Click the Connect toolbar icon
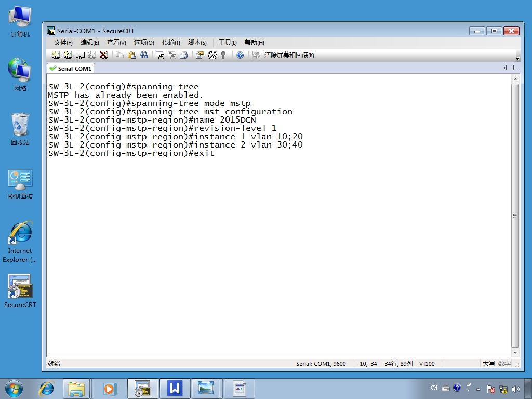The width and height of the screenshot is (532, 399). click(x=56, y=55)
